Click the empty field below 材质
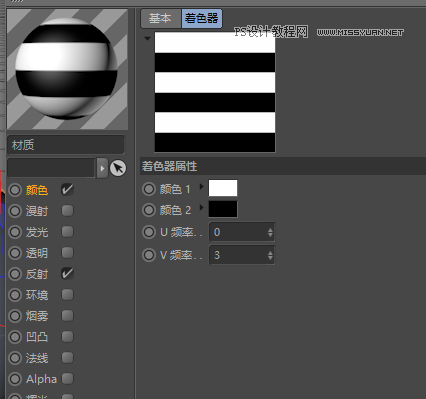The height and width of the screenshot is (399, 426). click(51, 168)
